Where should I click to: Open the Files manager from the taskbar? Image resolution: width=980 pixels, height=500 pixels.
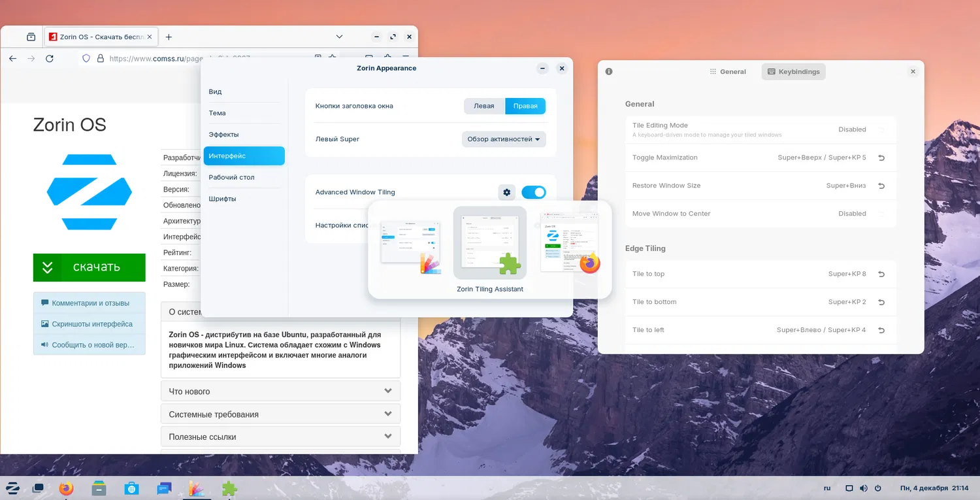tap(99, 488)
